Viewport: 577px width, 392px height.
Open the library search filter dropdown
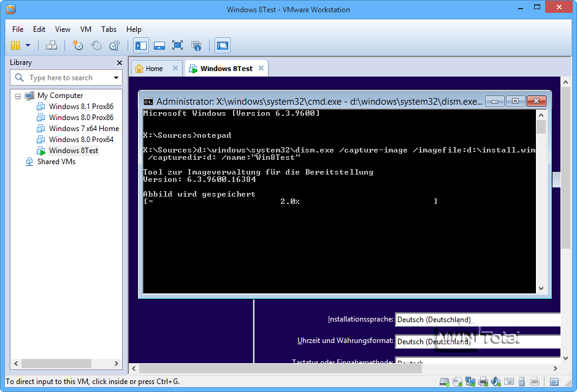tap(116, 78)
